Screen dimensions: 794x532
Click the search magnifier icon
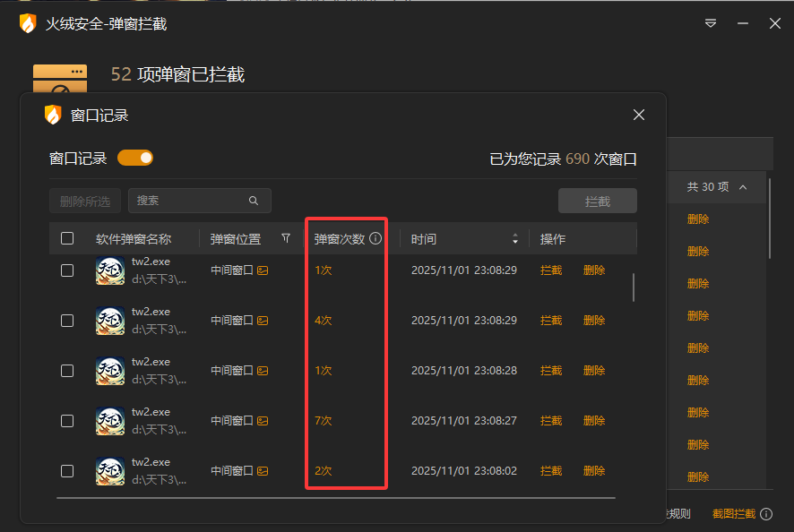pyautogui.click(x=254, y=201)
